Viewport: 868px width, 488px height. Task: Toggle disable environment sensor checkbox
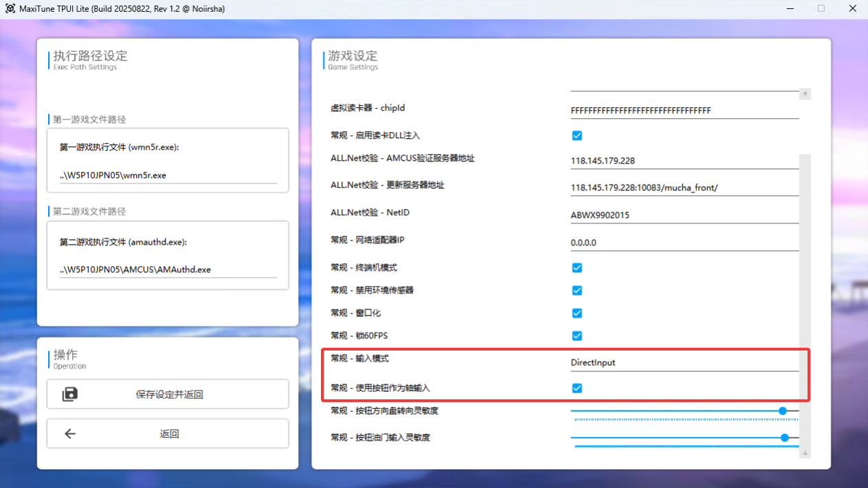point(577,290)
